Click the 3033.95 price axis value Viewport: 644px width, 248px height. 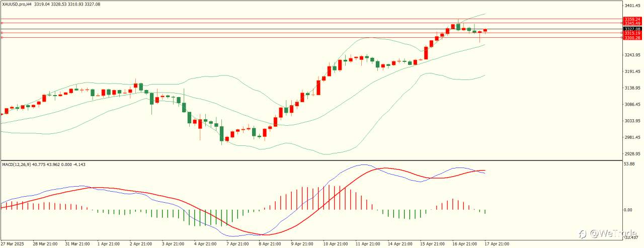(632, 121)
